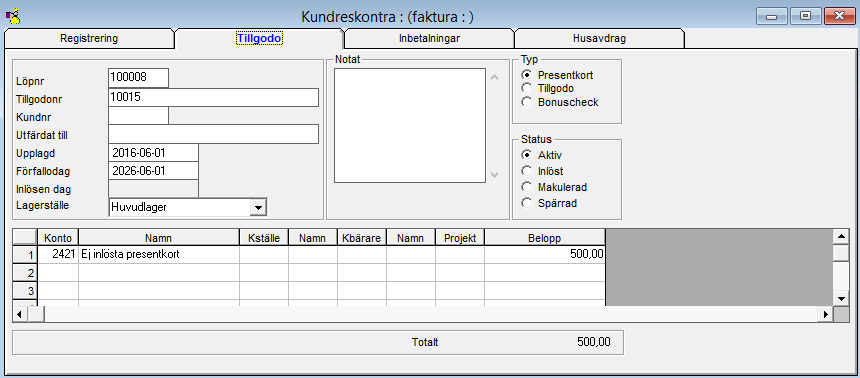Screen dimensions: 860x378
Task: Switch to the Registrering tab
Action: pos(89,39)
